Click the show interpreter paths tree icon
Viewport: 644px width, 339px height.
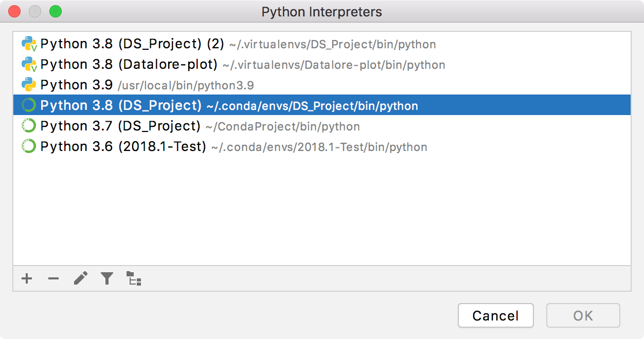click(x=134, y=279)
